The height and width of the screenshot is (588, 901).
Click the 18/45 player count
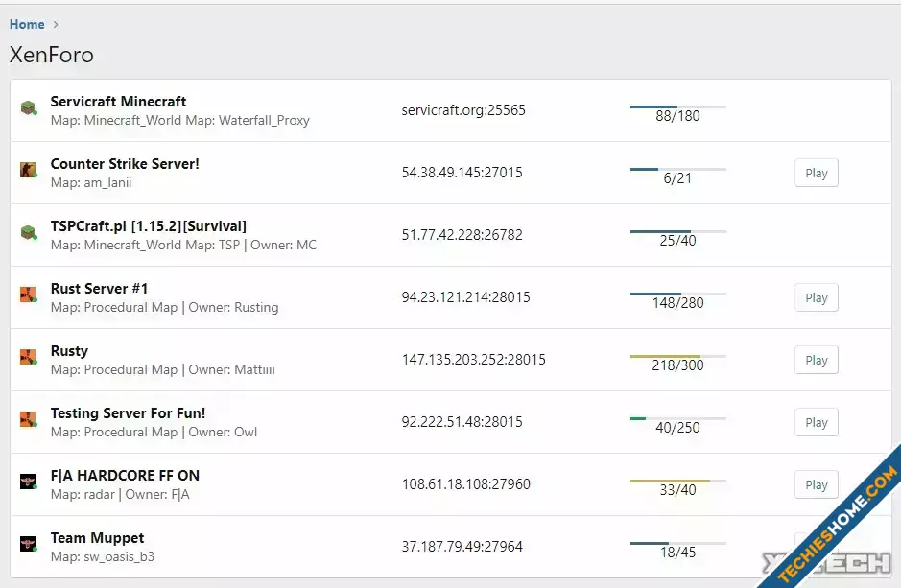678,553
